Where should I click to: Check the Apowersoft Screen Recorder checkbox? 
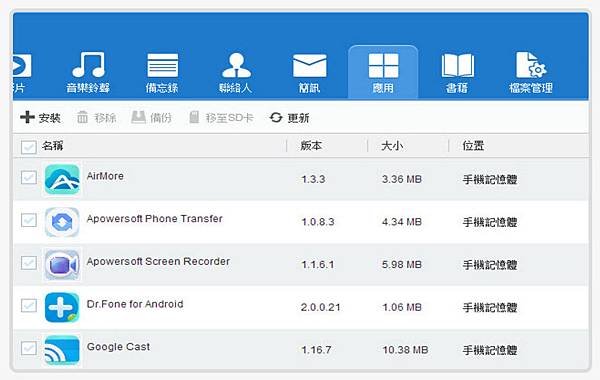pyautogui.click(x=29, y=263)
